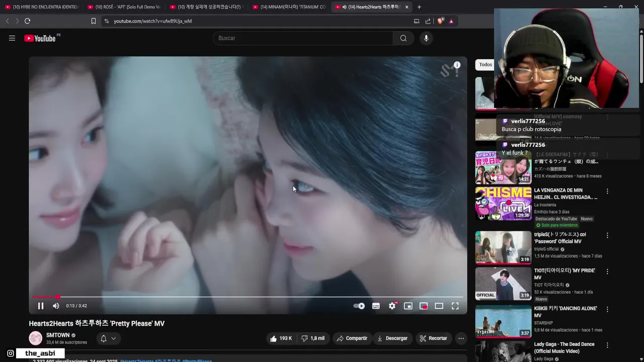Open the YouTube hamburger guide menu
644x362 pixels.
pyautogui.click(x=12, y=38)
